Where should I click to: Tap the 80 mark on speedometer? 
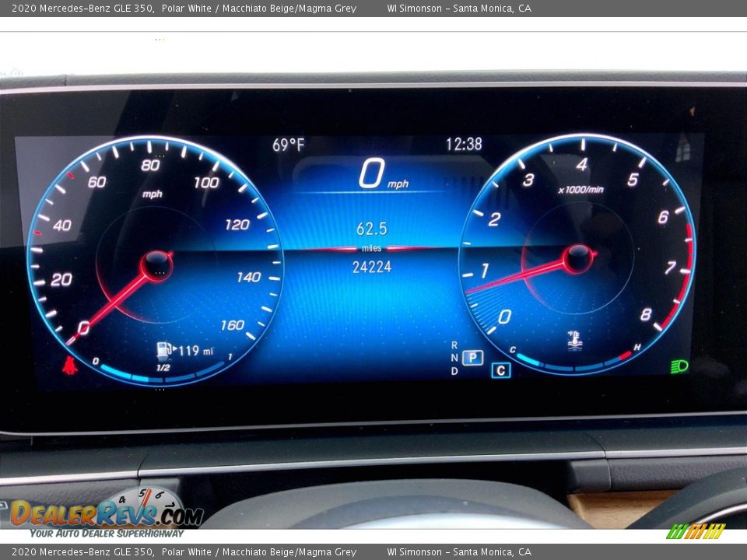pyautogui.click(x=150, y=165)
